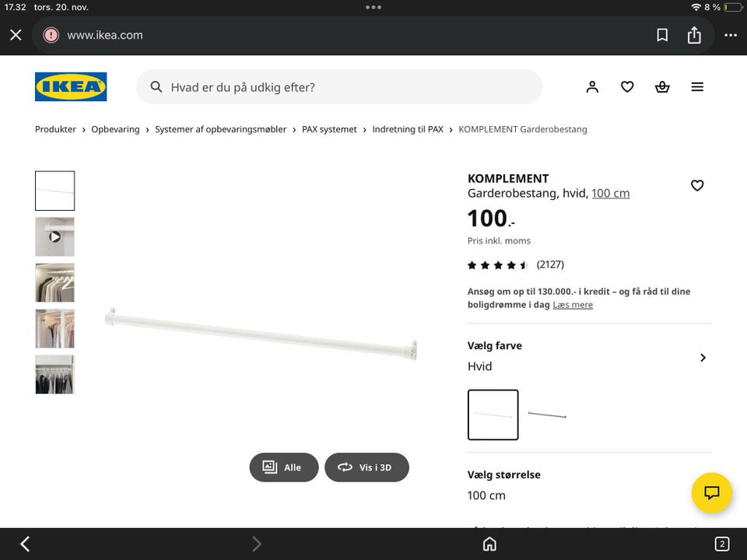This screenshot has height=560, width=747.
Task: Open the tabs overview showing 2 tabs
Action: [x=722, y=544]
